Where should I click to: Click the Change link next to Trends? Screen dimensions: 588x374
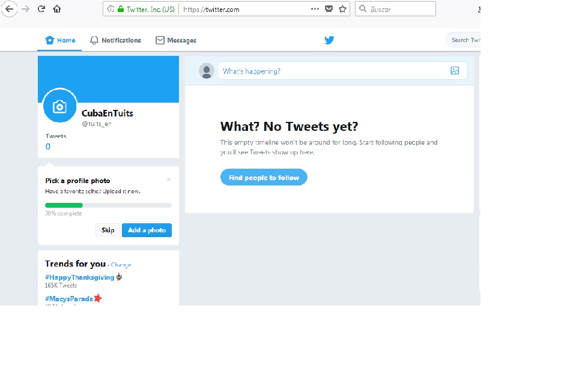pyautogui.click(x=121, y=265)
